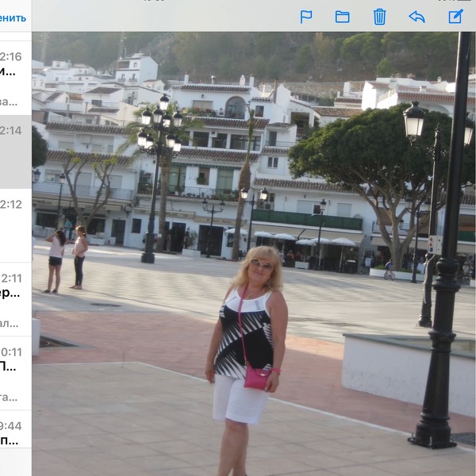Viewport: 476px width, 476px height.
Task: Tap the preview text under the 2:16 message
Action: click(x=10, y=102)
